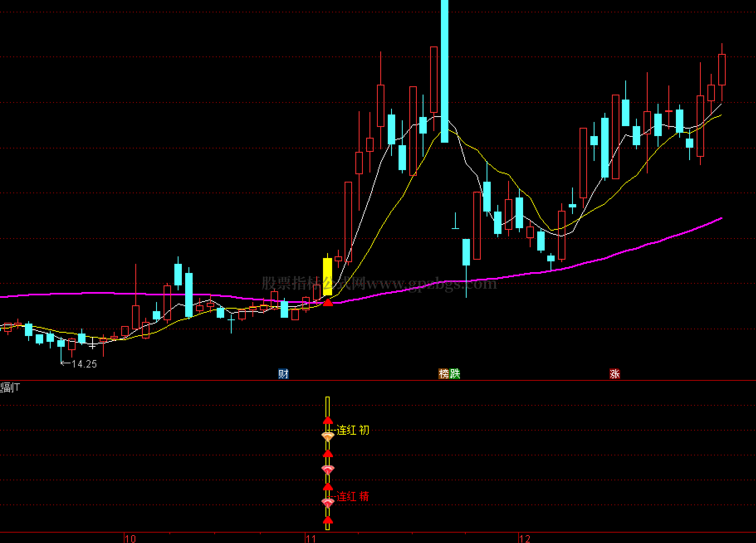Image resolution: width=756 pixels, height=543 pixels.
Task: Click the topmost red triangle in the indicator panel
Action: (328, 420)
